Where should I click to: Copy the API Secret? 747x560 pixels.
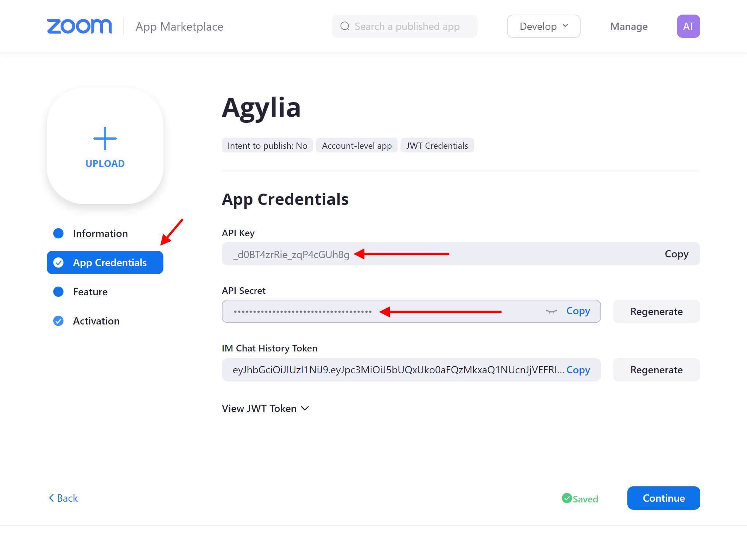pos(578,311)
